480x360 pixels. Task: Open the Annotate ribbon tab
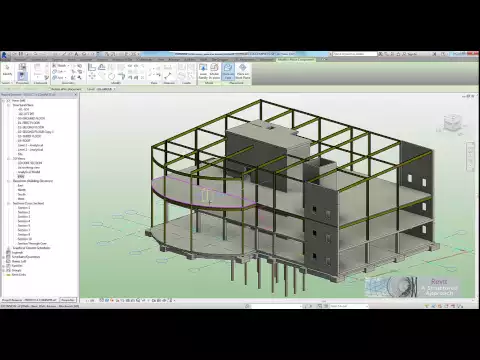86,60
